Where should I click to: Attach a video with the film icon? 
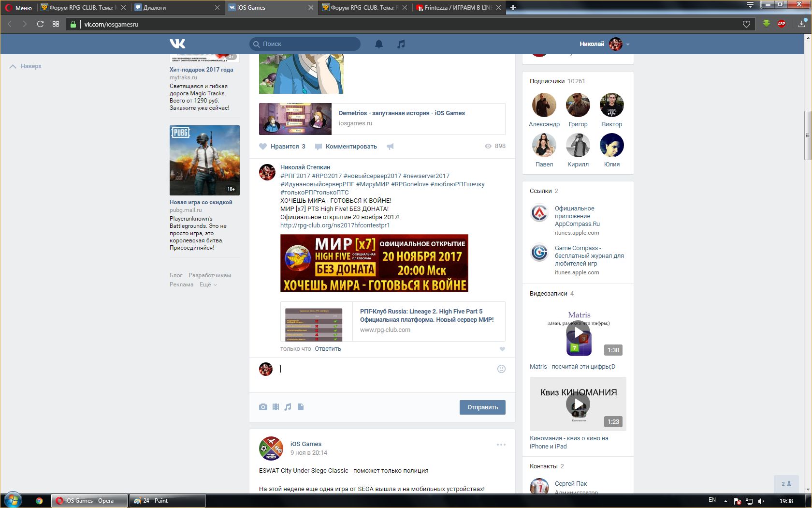click(x=275, y=407)
